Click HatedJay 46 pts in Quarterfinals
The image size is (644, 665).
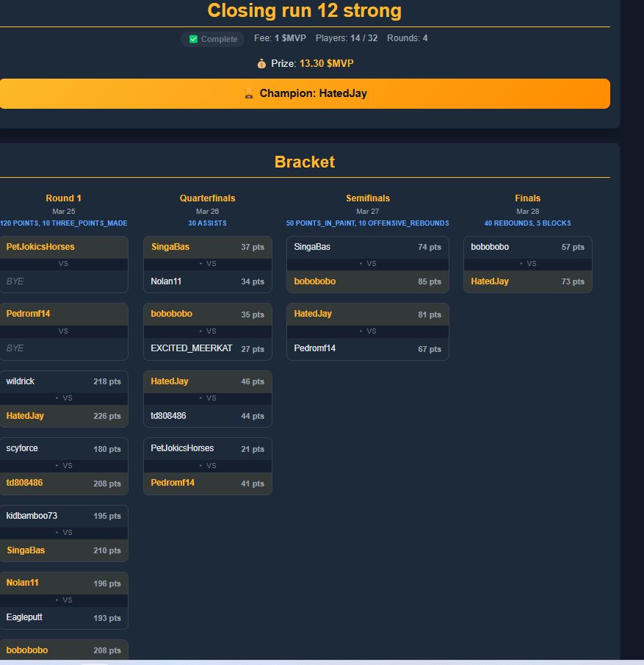coord(208,381)
